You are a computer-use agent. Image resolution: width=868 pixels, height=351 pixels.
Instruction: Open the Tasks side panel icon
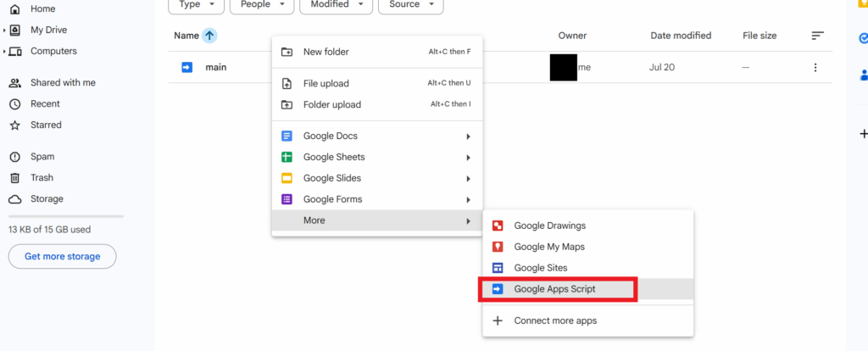[863, 39]
